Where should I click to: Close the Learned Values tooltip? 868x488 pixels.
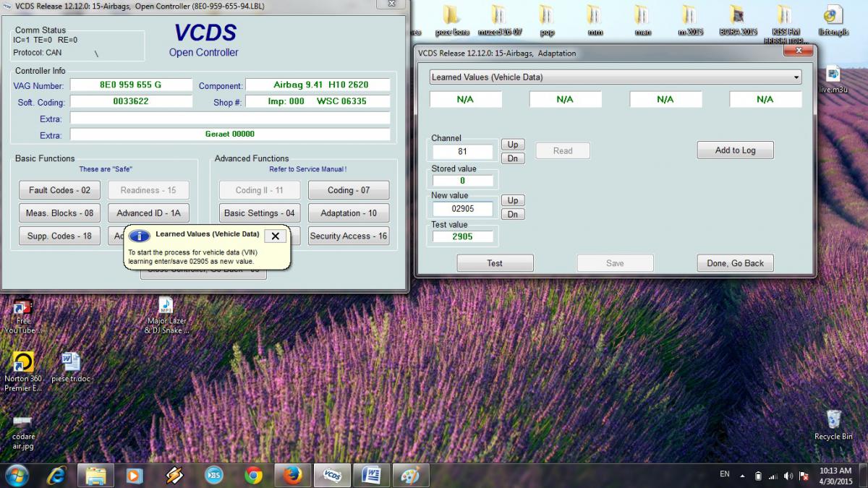[x=275, y=236]
